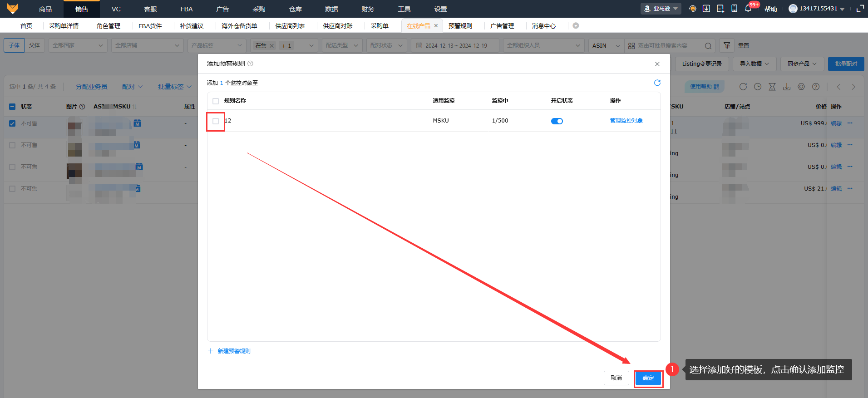The height and width of the screenshot is (398, 868).
Task: Switch to 父体 view
Action: click(35, 45)
